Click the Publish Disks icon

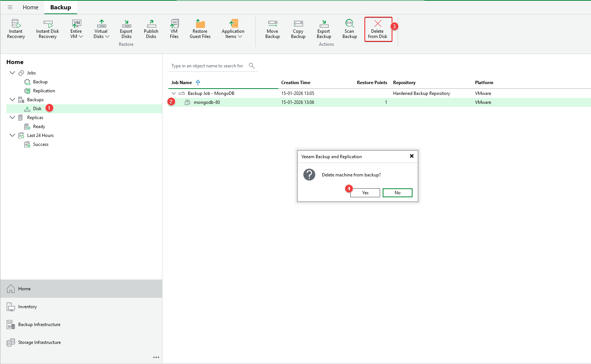(151, 29)
